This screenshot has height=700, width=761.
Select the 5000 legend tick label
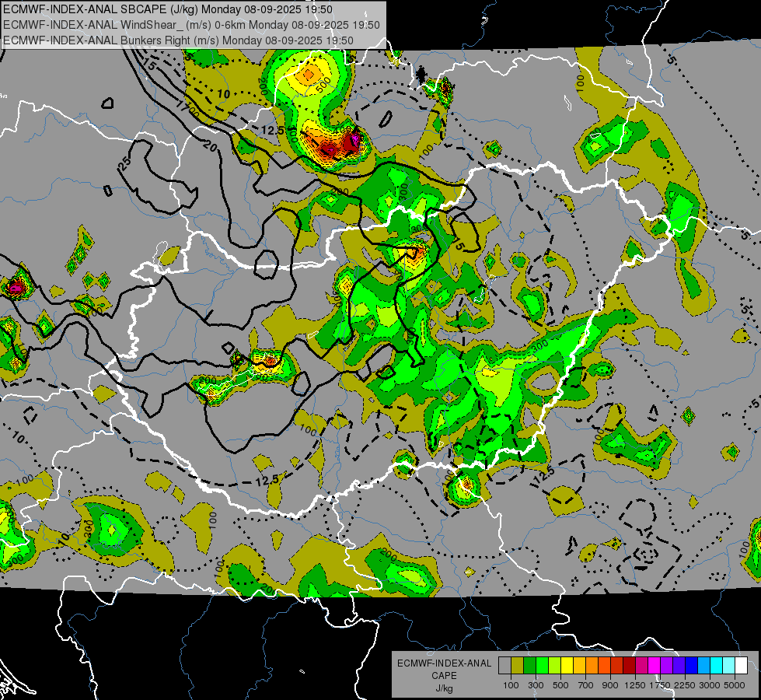tap(735, 685)
